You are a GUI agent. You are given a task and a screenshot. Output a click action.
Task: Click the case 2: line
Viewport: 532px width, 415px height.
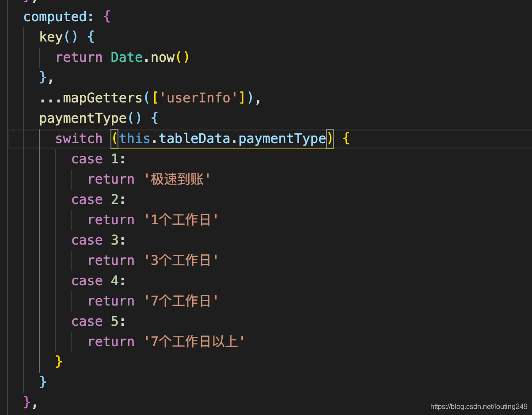(99, 200)
